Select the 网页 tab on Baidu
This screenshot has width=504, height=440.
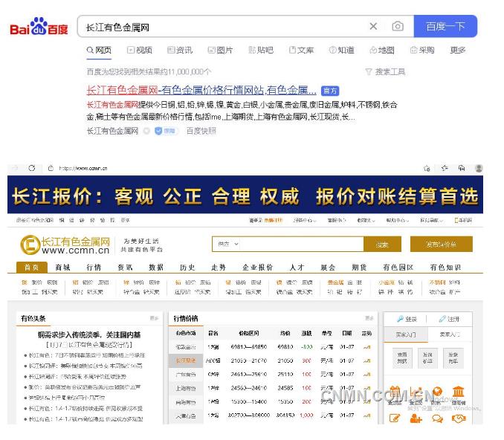(99, 50)
